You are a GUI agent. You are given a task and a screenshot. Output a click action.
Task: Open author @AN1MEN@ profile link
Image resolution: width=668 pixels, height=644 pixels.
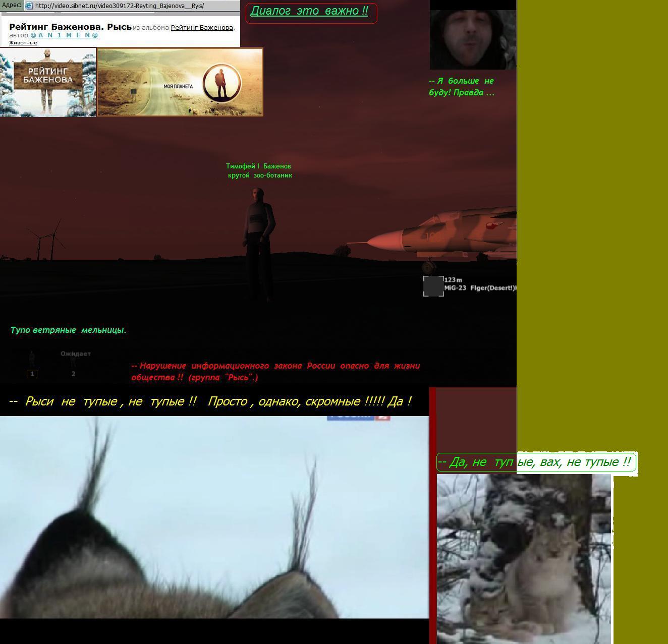click(64, 35)
